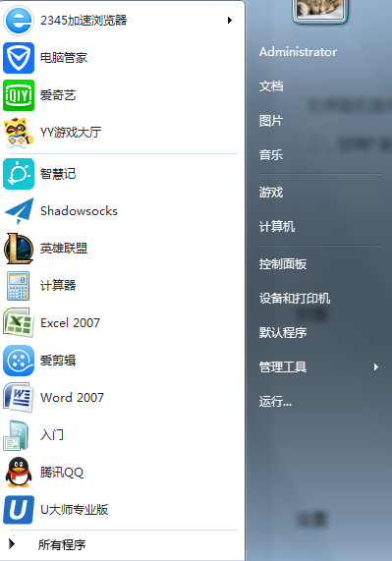Open the 运行... dialog
Screen dimensions: 392x561
point(275,402)
